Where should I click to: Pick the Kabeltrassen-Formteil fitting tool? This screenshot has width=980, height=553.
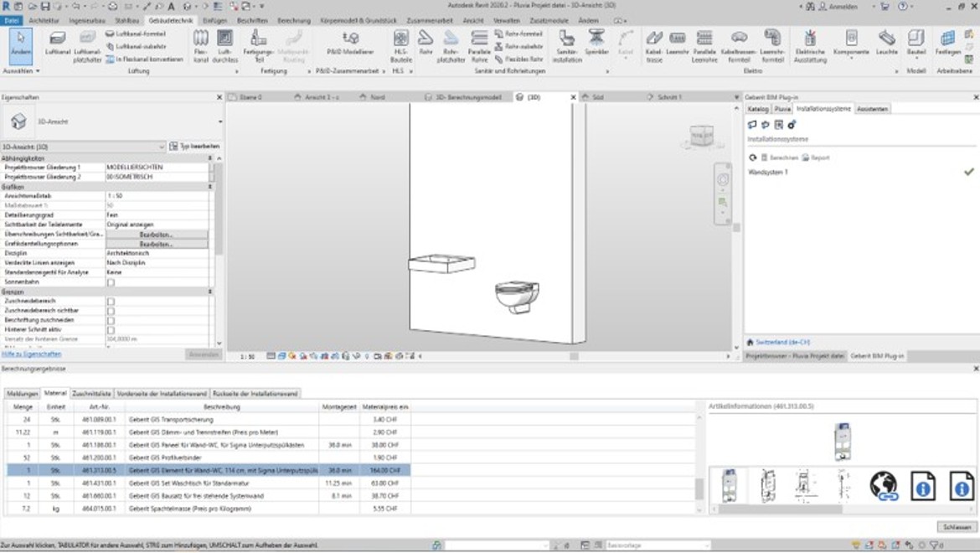click(739, 46)
